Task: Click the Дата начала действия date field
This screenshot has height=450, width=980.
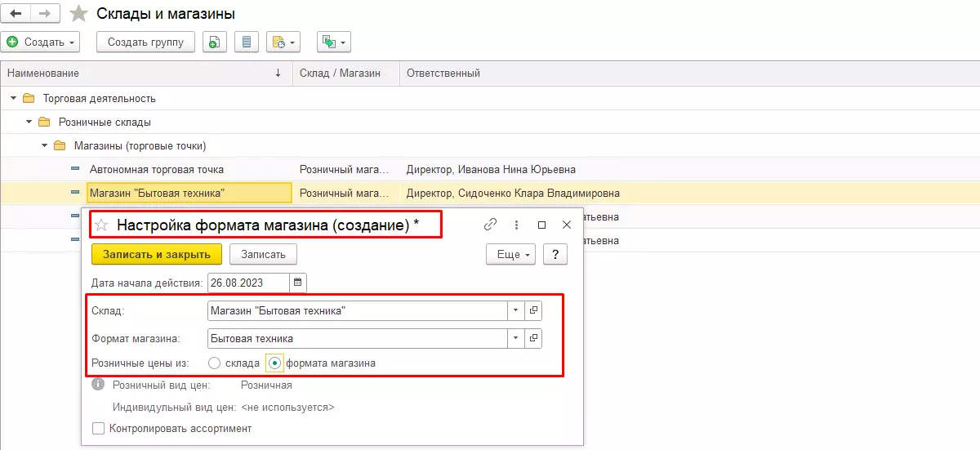Action: pyautogui.click(x=248, y=283)
